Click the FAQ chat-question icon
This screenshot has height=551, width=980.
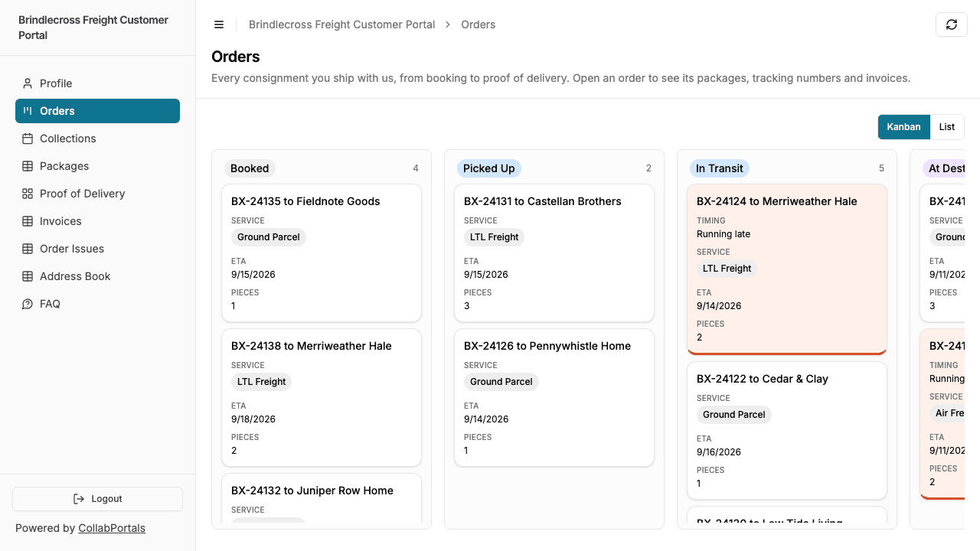(x=28, y=304)
